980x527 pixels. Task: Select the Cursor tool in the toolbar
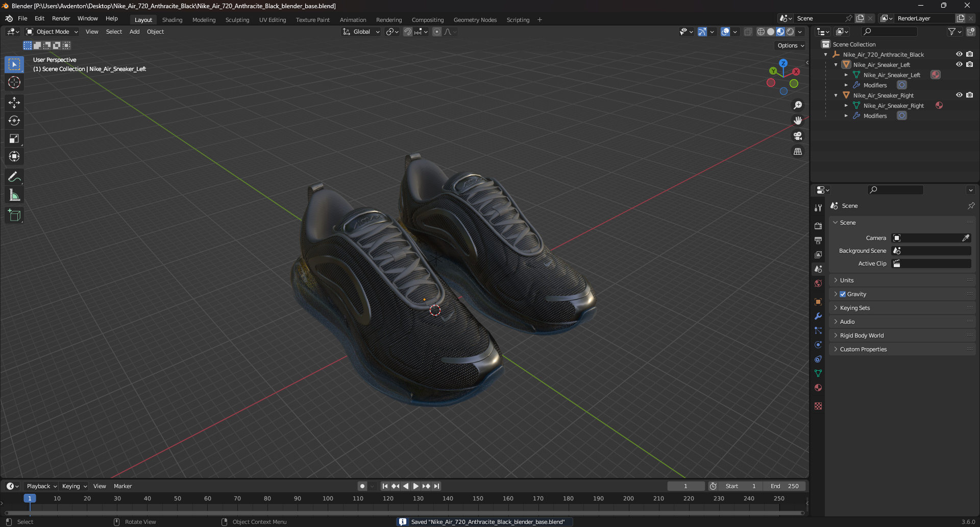point(14,82)
